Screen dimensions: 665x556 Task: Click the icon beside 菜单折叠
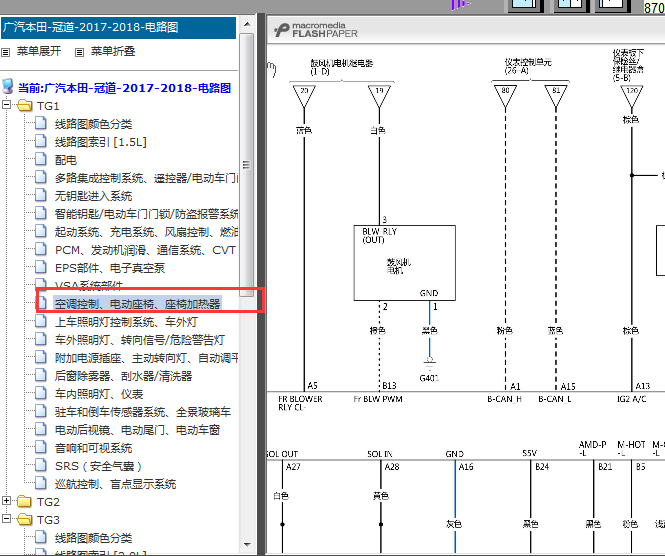click(79, 52)
